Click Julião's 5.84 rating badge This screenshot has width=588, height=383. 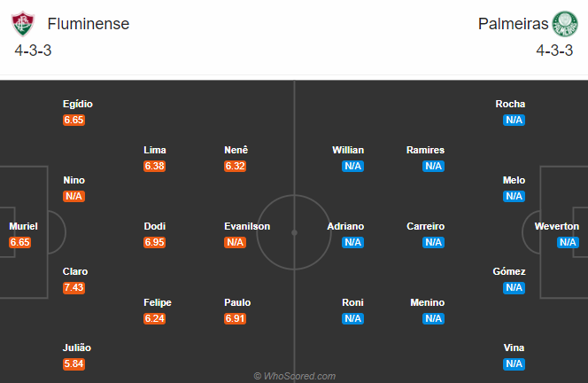73,363
